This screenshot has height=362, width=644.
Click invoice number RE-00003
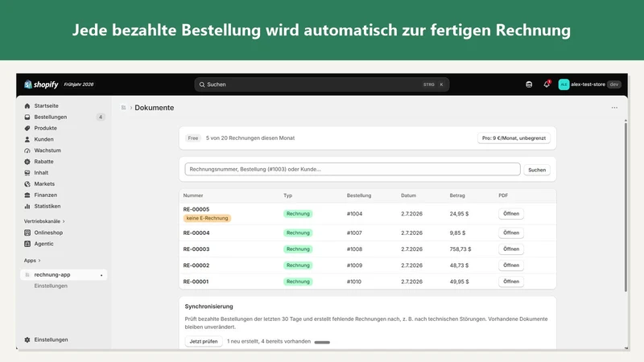tap(196, 249)
